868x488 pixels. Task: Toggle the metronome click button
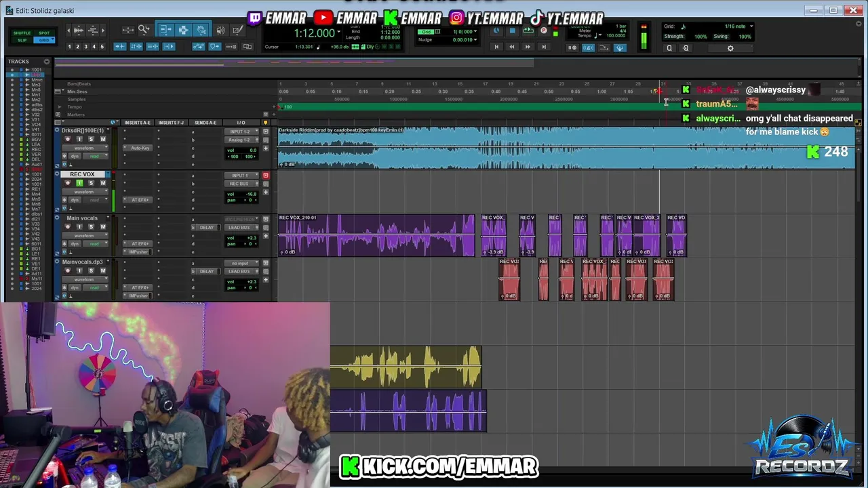(x=588, y=47)
